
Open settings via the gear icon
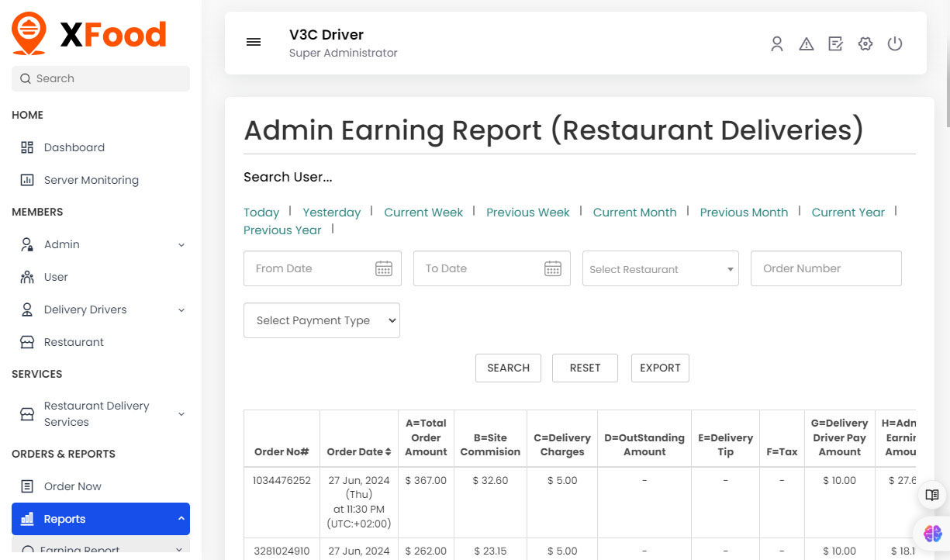tap(865, 43)
